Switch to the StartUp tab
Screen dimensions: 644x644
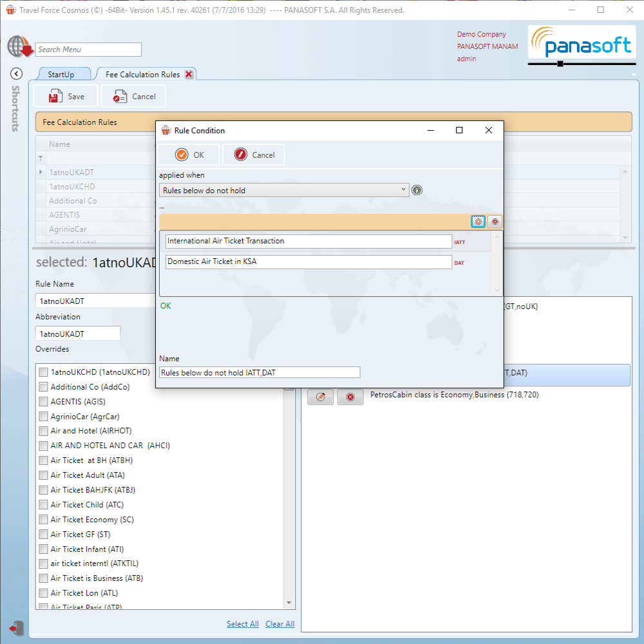click(x=61, y=75)
